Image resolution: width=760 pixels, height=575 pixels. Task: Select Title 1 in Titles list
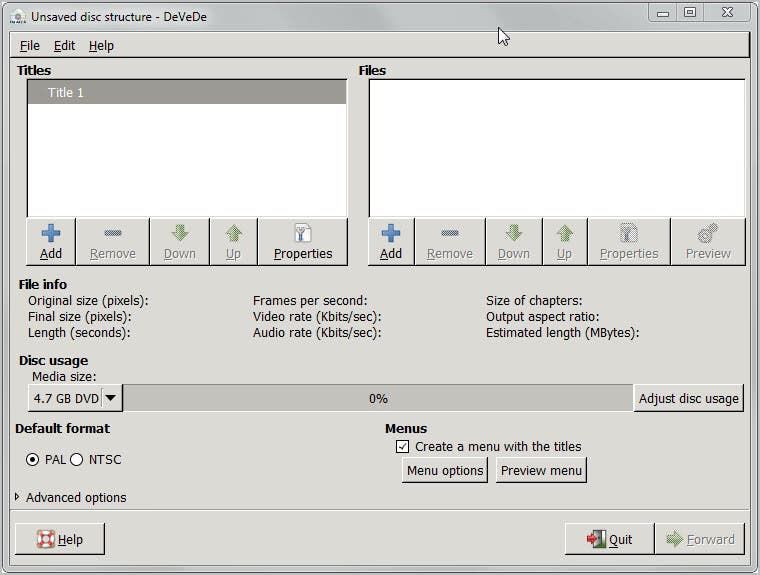point(187,92)
